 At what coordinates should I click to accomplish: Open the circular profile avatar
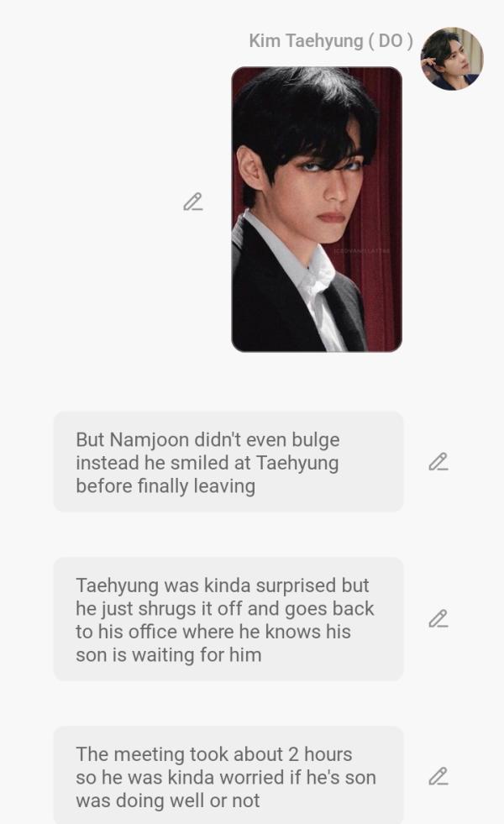pos(451,59)
